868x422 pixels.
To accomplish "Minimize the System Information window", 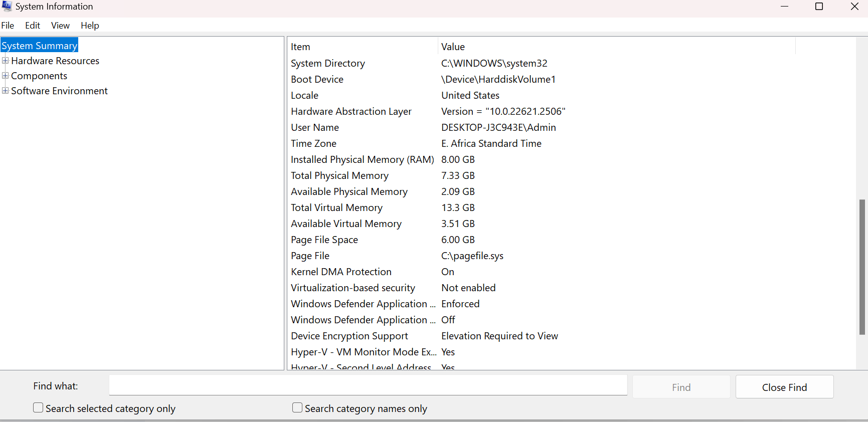I will (785, 7).
